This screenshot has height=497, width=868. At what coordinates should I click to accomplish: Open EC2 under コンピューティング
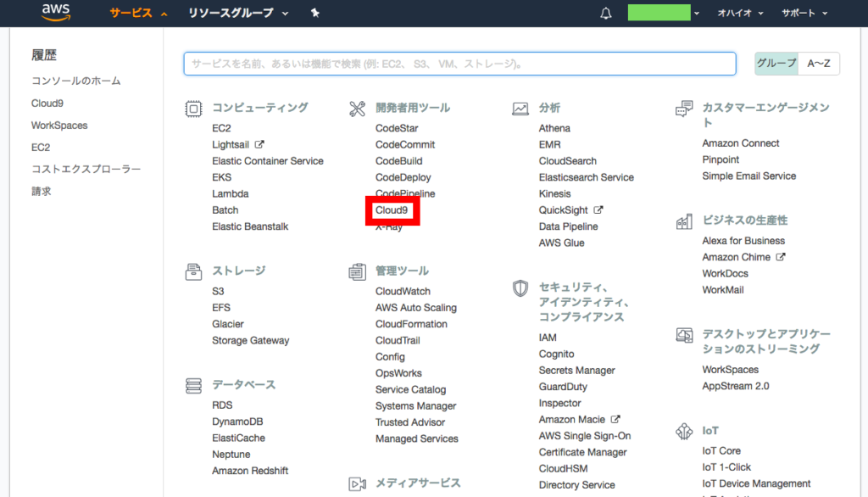tap(221, 128)
